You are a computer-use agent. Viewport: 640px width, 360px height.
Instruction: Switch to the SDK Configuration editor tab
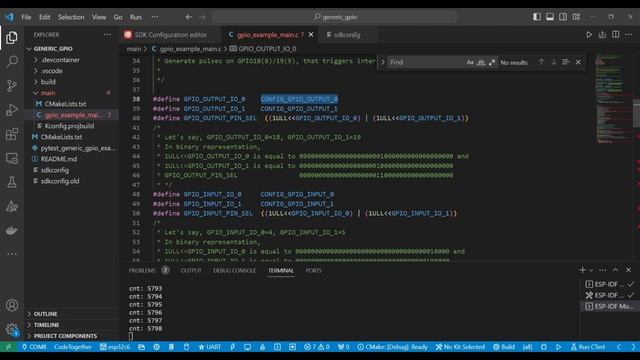coord(170,35)
